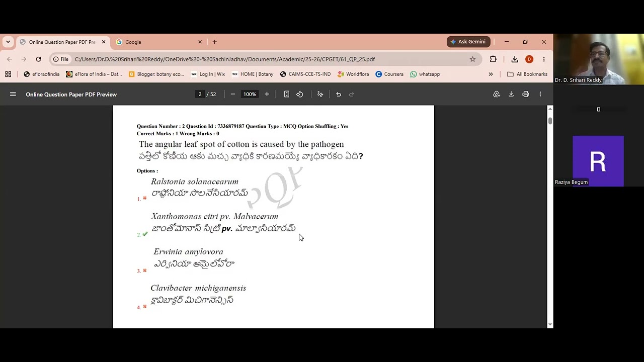Undo the last PDF annotation
The height and width of the screenshot is (362, 644).
[339, 94]
